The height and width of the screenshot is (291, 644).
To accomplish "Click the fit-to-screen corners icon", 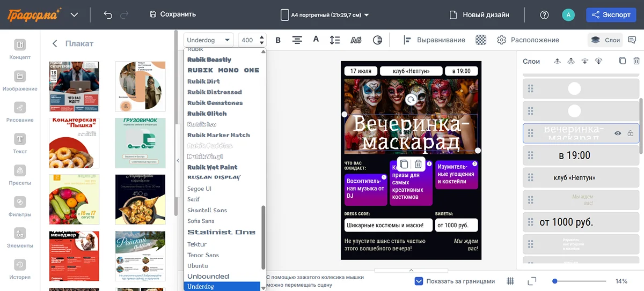I will 532,281.
